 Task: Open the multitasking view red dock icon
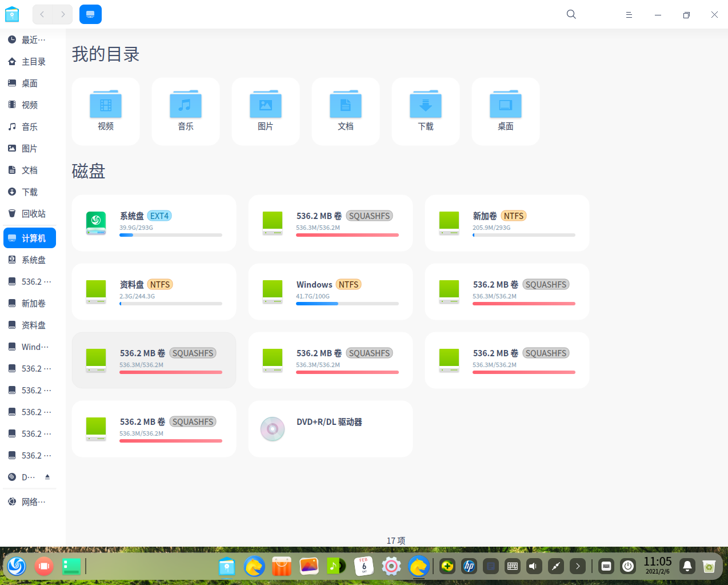44,566
